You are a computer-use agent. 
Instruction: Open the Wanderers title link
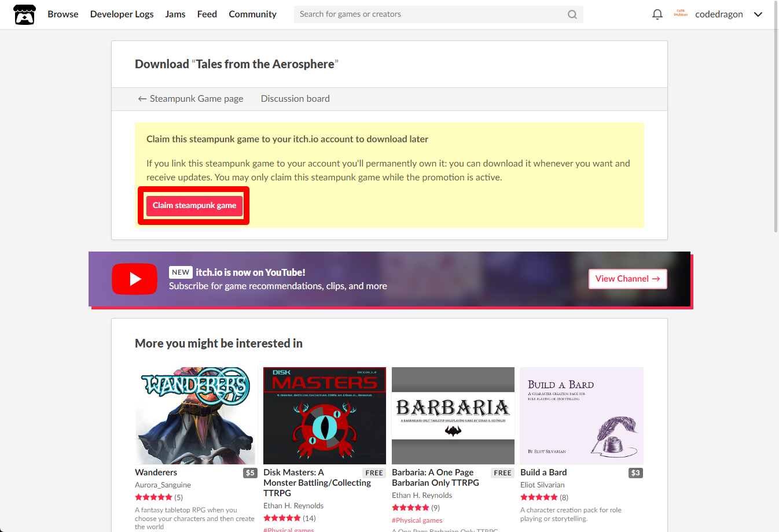point(156,472)
